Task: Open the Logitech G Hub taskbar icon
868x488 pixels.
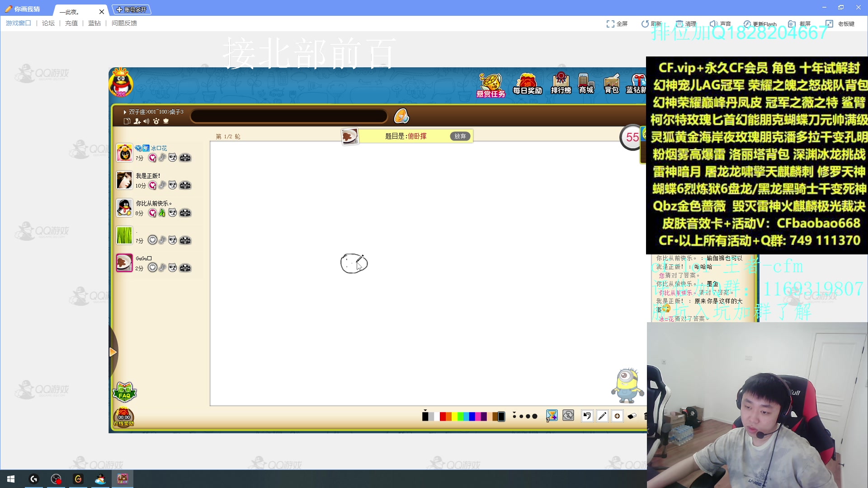Action: [34, 479]
